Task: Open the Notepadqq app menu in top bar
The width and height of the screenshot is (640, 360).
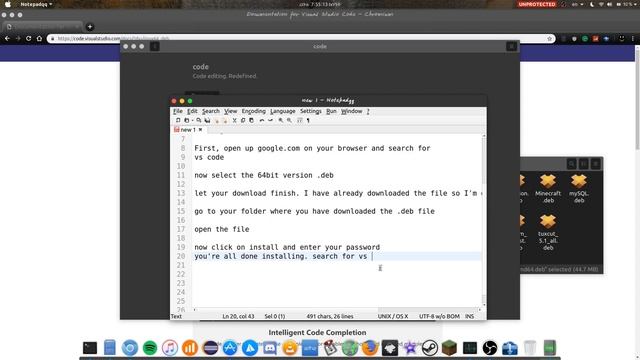Action: click(x=36, y=4)
